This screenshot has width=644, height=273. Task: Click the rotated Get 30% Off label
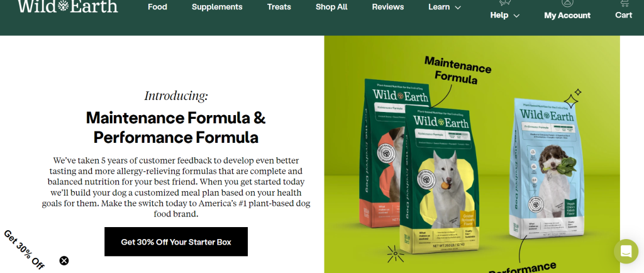[x=25, y=250]
